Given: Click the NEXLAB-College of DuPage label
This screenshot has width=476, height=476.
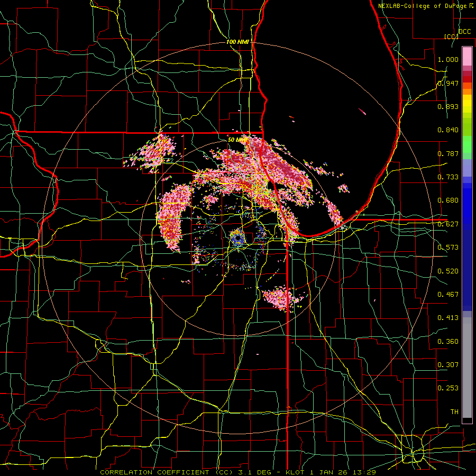Looking at the screenshot, I should coord(423,6).
